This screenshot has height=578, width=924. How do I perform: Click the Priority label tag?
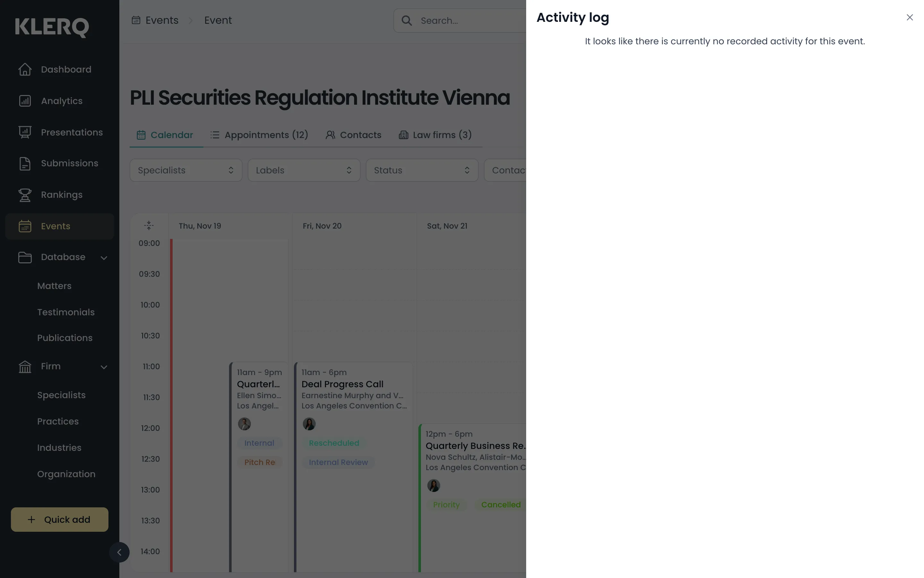tap(446, 504)
